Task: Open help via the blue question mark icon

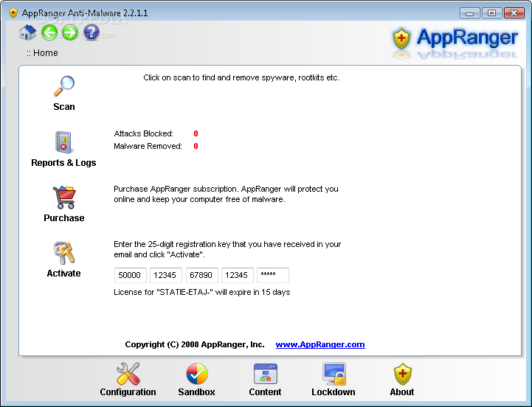Action: 91,33
